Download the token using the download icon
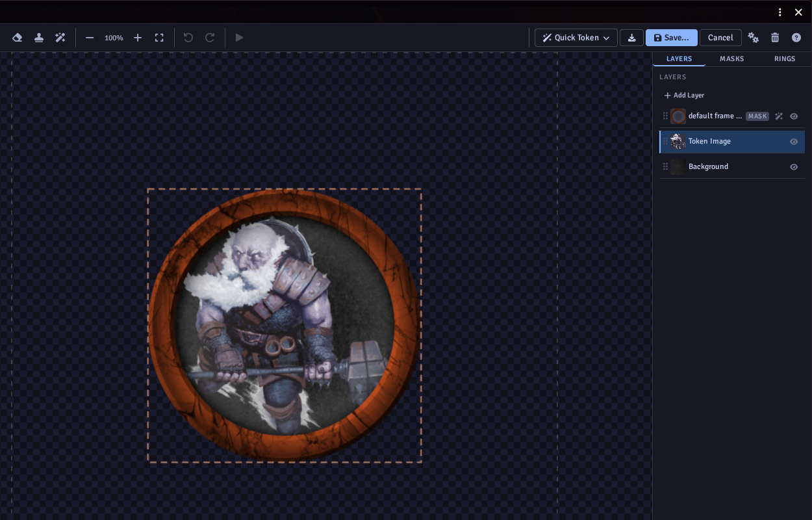The width and height of the screenshot is (812, 520). tap(631, 38)
